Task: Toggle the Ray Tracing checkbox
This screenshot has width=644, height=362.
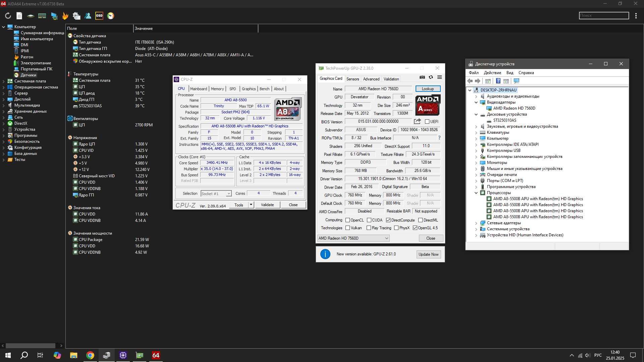Action: tap(369, 228)
